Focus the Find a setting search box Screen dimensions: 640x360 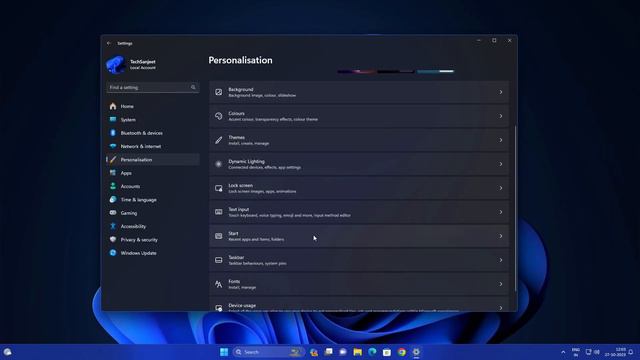153,87
